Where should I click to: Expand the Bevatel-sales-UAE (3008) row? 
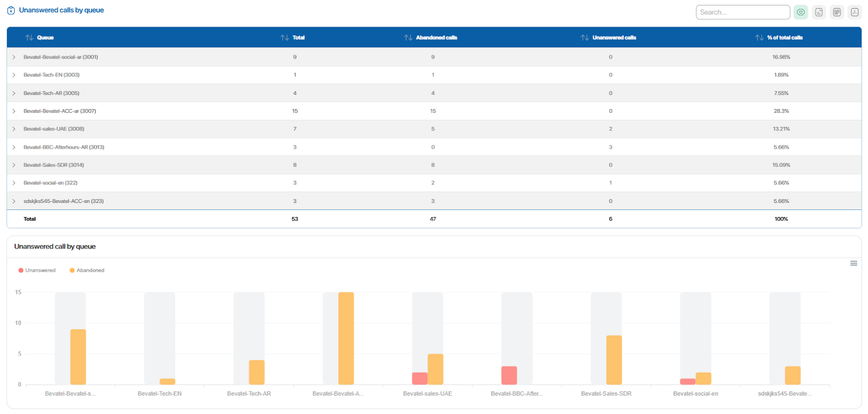pos(14,129)
